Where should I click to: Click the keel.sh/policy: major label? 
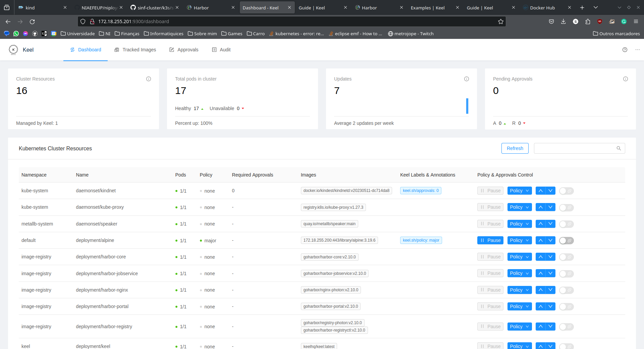(x=421, y=240)
